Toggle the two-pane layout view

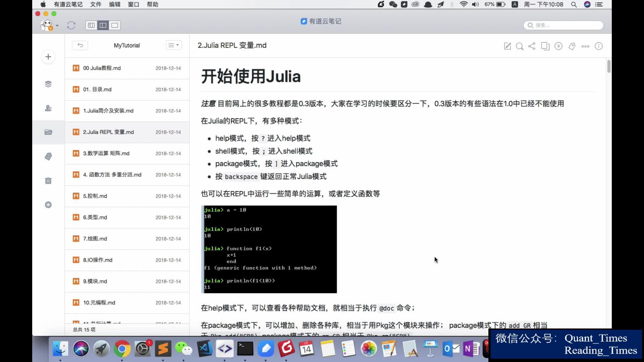(103, 25)
